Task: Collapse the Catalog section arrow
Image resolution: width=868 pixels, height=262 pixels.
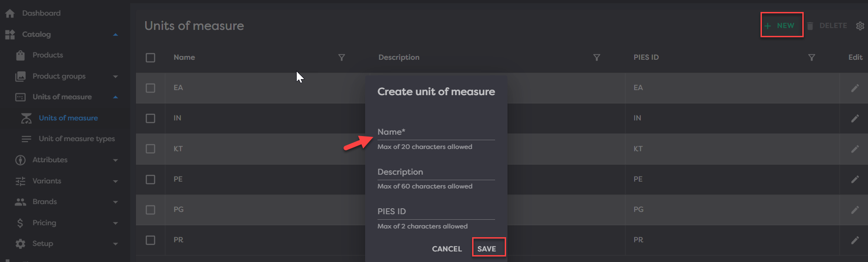Action: 115,34
